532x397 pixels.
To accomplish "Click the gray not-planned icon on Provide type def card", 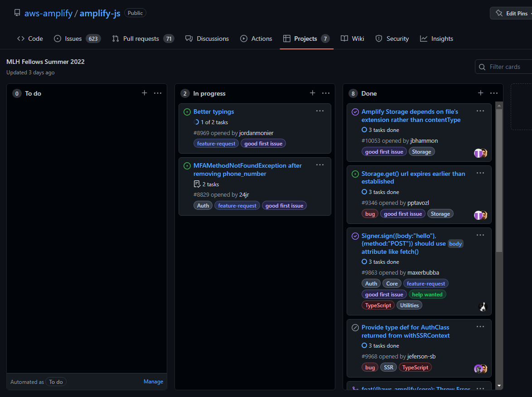I will [355, 327].
